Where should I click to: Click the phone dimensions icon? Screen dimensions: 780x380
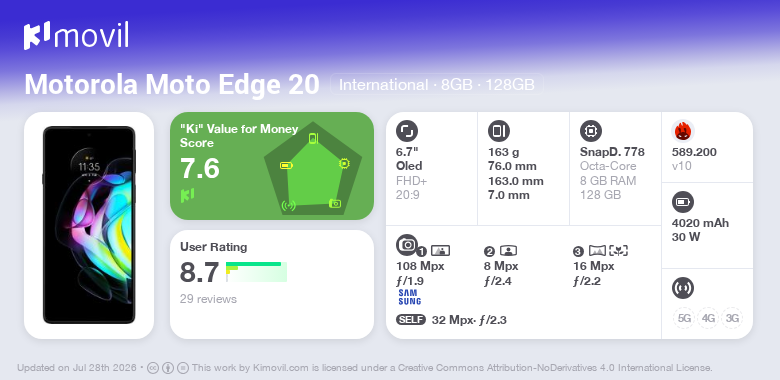[499, 131]
